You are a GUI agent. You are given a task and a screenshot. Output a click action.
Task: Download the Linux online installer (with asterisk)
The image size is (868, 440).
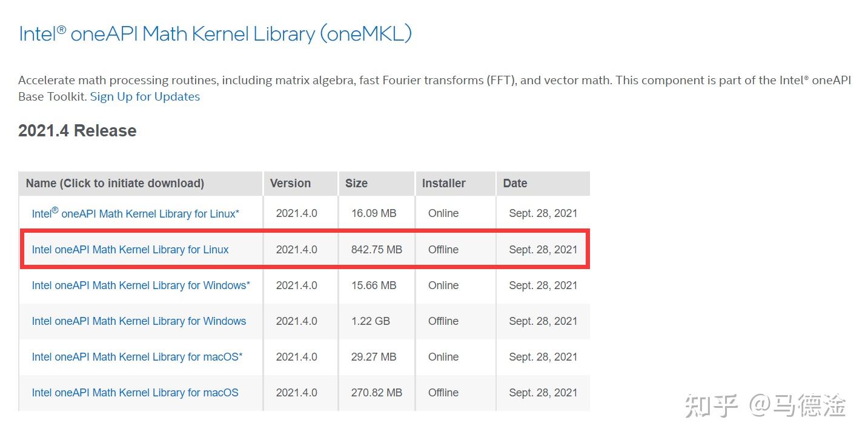pyautogui.click(x=135, y=213)
